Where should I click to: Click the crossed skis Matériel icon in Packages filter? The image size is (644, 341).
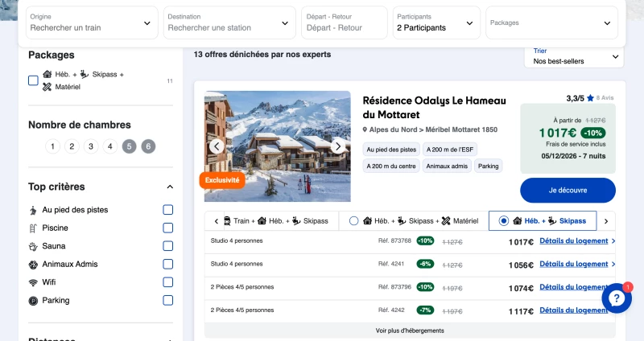pos(47,87)
